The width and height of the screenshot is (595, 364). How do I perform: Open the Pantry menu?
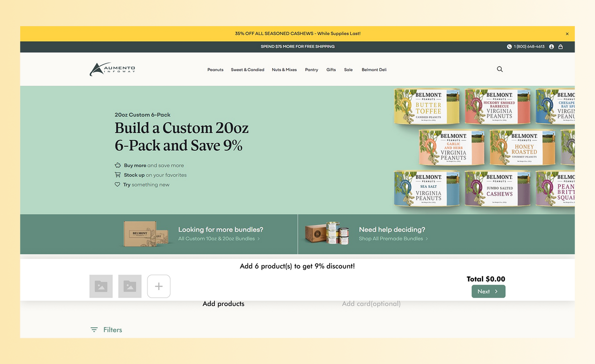(x=311, y=70)
